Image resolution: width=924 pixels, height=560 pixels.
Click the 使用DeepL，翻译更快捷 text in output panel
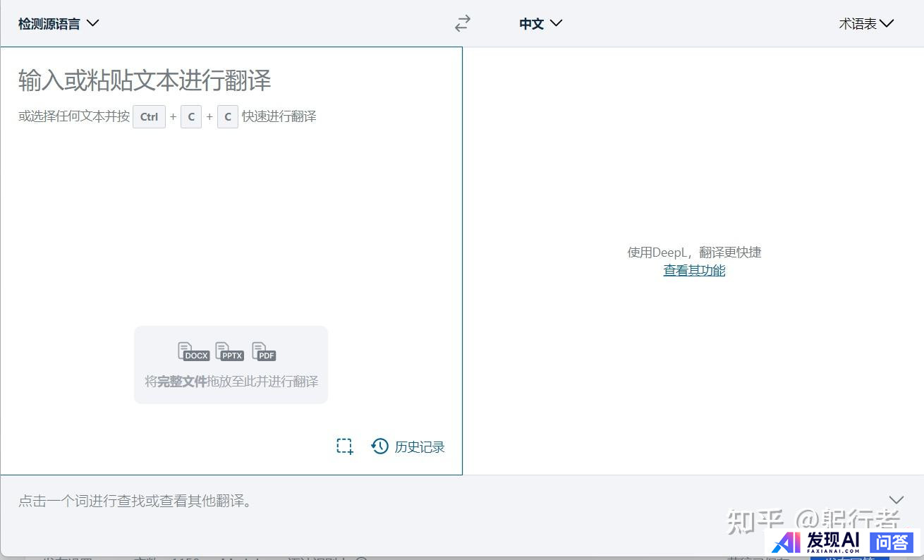[694, 252]
